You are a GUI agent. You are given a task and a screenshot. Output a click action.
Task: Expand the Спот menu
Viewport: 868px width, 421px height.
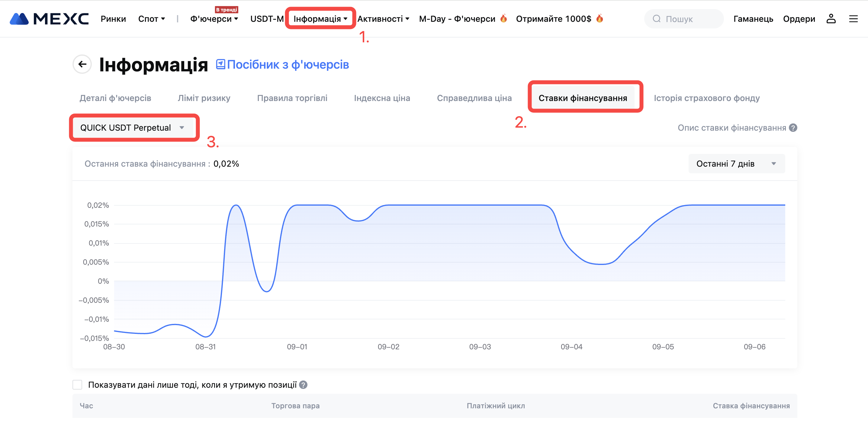click(x=151, y=19)
